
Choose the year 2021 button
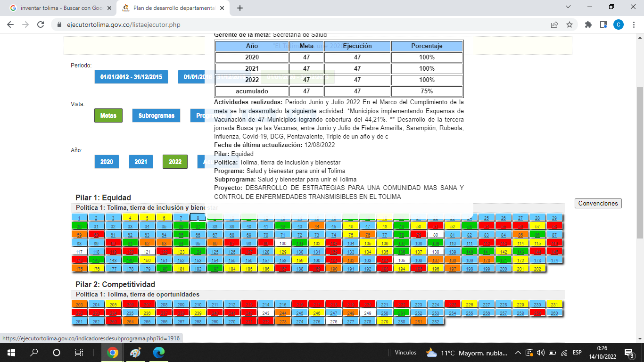140,162
